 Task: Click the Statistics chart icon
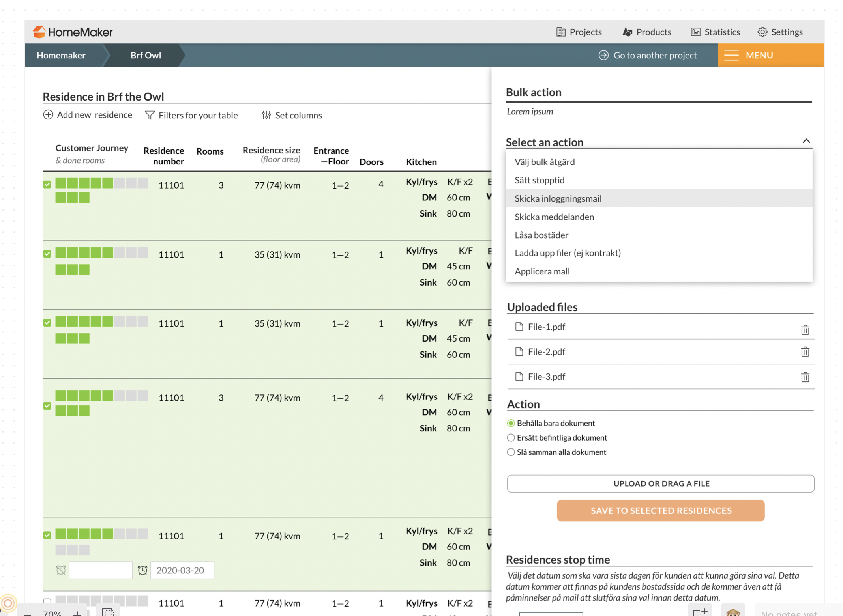click(695, 32)
